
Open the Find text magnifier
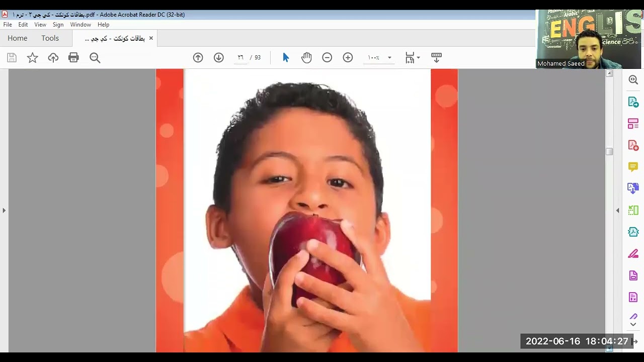[x=95, y=58]
